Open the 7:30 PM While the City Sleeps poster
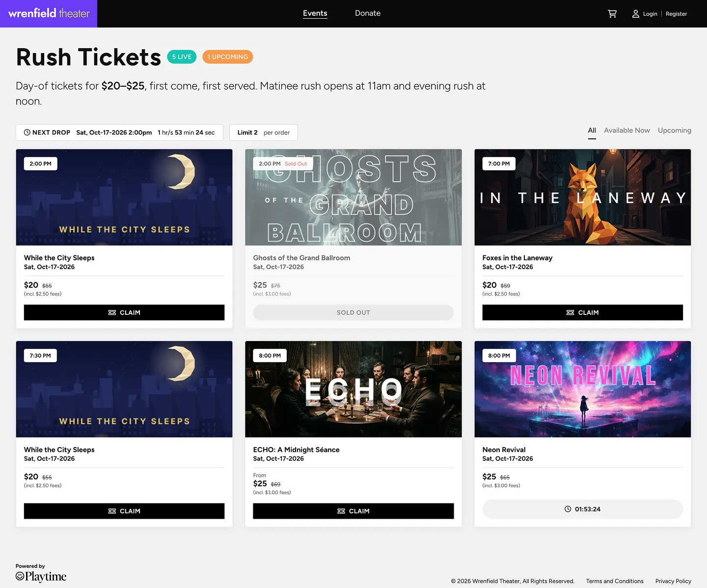Image resolution: width=707 pixels, height=588 pixels. pyautogui.click(x=124, y=389)
